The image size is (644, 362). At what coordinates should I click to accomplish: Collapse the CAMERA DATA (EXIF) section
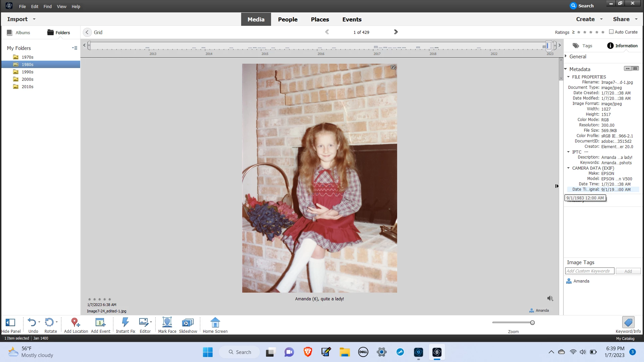pyautogui.click(x=569, y=168)
